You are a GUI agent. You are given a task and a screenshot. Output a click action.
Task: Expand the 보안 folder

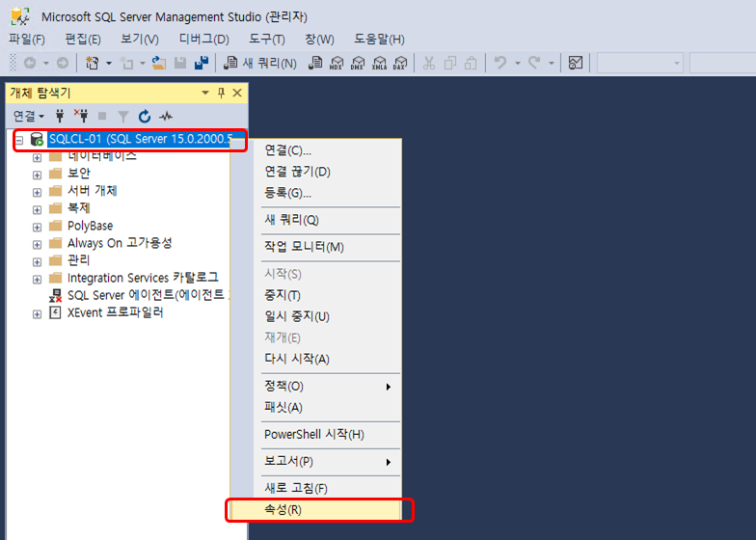point(37,175)
